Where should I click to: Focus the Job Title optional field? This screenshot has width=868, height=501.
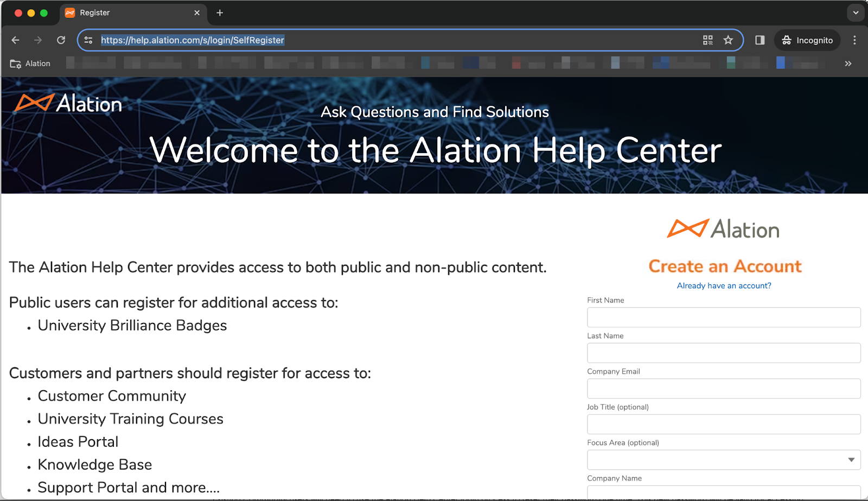tap(724, 424)
